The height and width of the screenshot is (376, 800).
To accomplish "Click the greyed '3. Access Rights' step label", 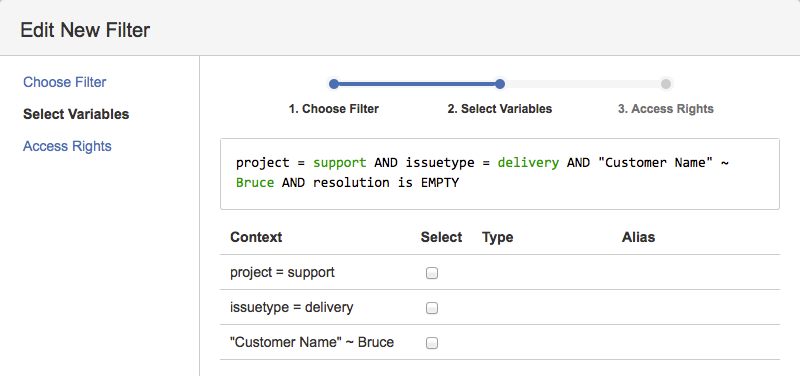I will [666, 109].
